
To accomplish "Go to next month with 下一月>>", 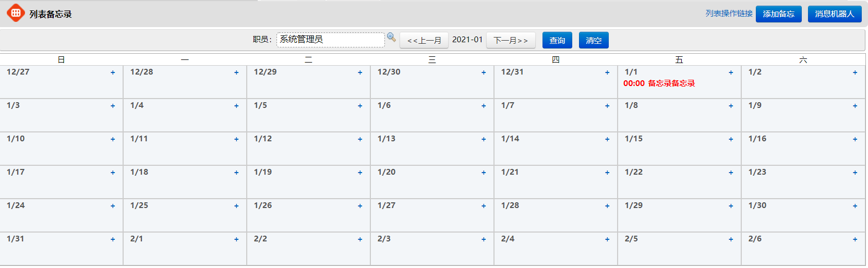I will [x=511, y=40].
